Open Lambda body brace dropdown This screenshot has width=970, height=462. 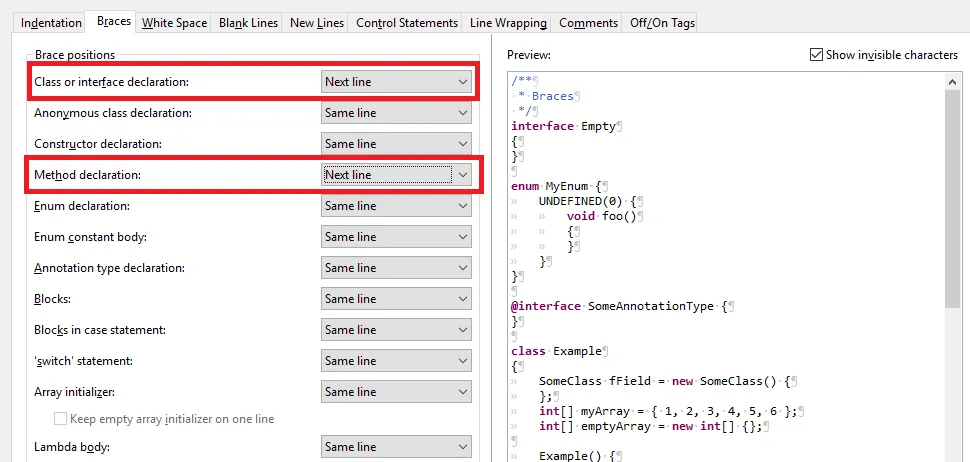396,447
